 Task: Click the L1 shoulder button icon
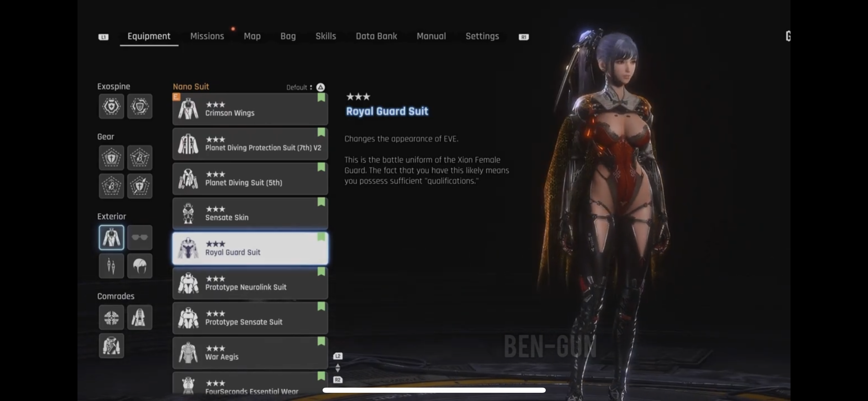click(x=103, y=37)
